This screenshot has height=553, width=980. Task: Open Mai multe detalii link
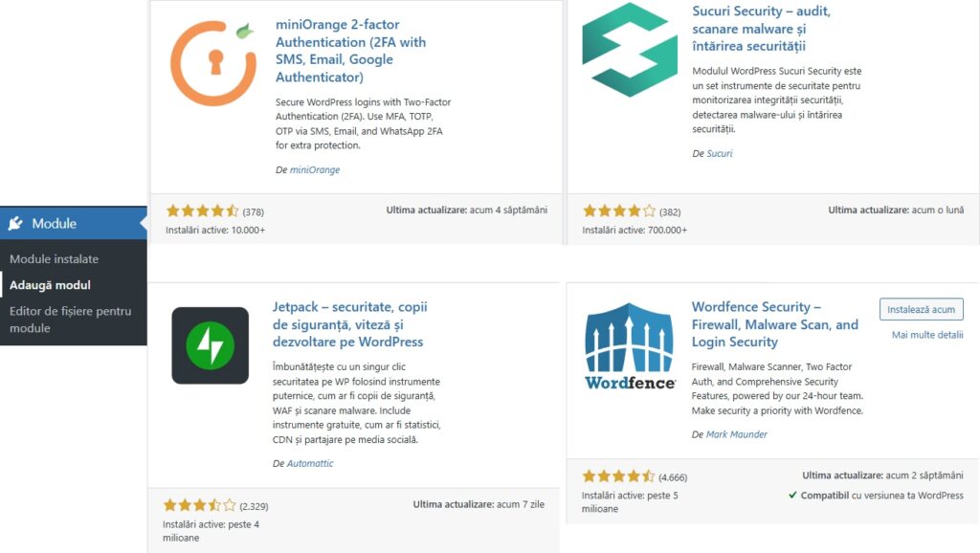[926, 335]
